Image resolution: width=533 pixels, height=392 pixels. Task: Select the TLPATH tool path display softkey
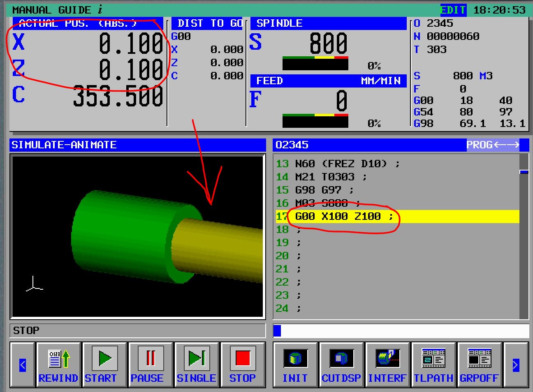click(x=433, y=364)
